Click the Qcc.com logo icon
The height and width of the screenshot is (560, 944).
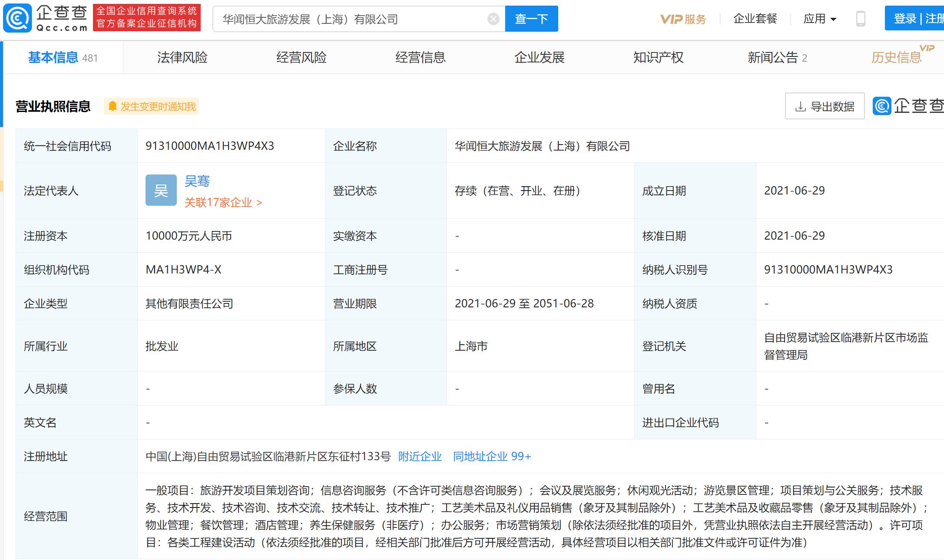pos(17,18)
